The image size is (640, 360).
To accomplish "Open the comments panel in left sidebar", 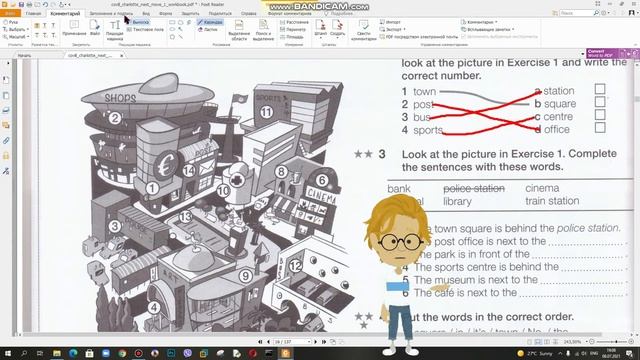I will 6,125.
